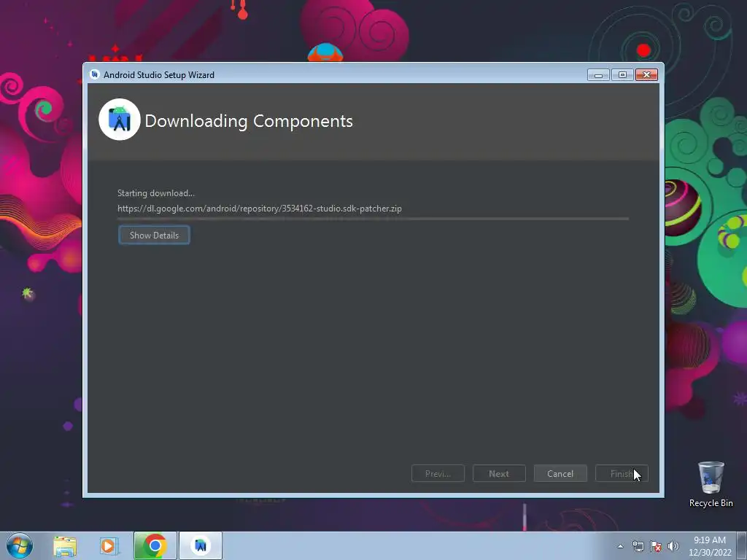Click the 'Starting download...' status text
Image resolution: width=747 pixels, height=560 pixels.
[x=156, y=193]
